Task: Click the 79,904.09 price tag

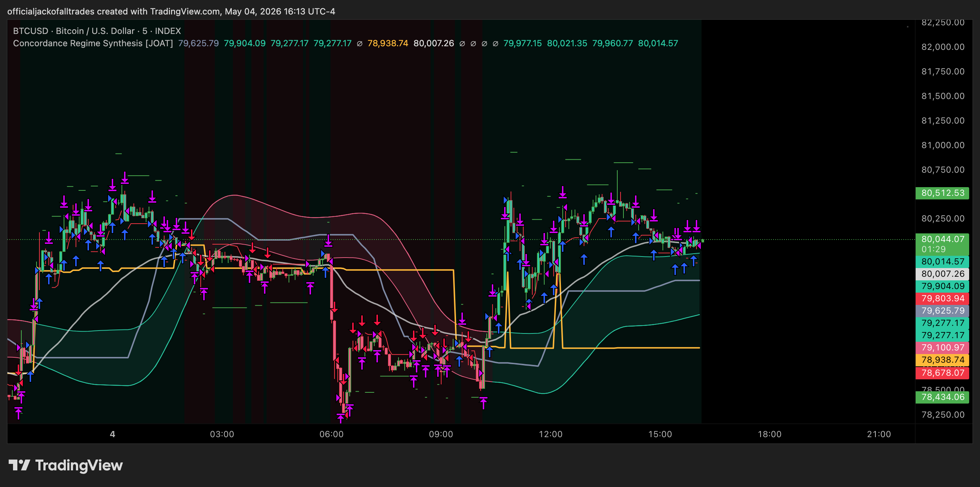Action: [942, 286]
